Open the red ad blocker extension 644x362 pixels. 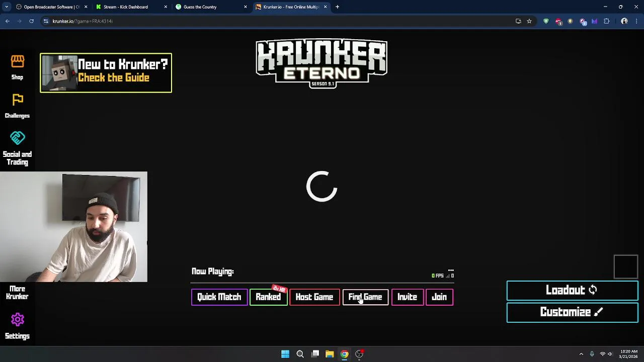pyautogui.click(x=558, y=21)
